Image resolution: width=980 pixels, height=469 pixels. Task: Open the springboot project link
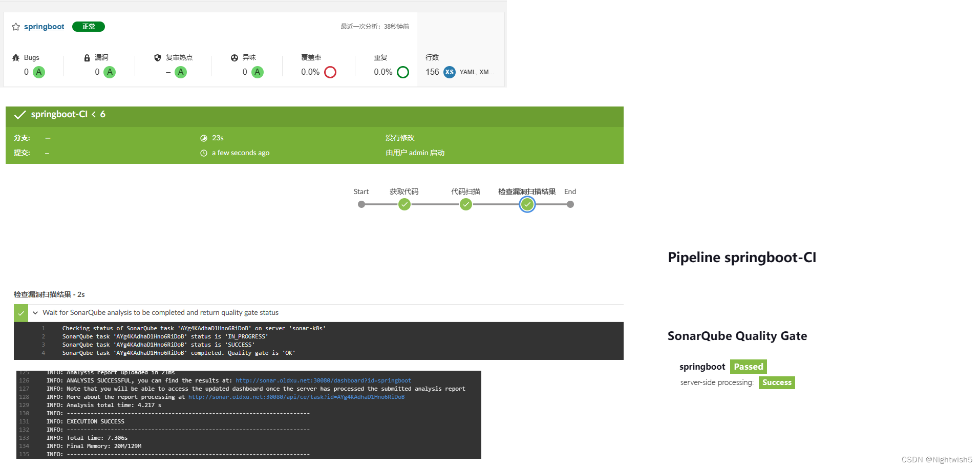point(44,27)
